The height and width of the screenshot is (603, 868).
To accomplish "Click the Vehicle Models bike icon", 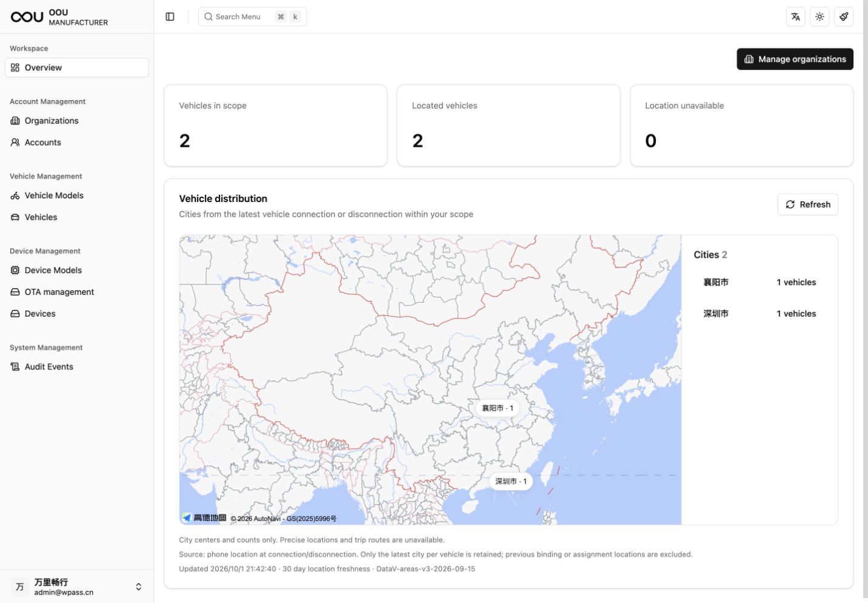I will 15,195.
